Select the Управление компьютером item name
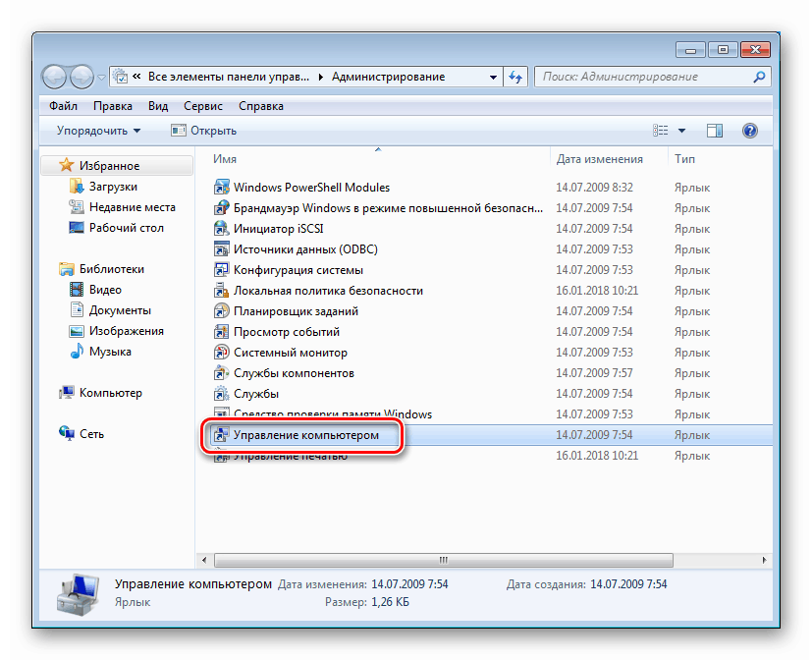The height and width of the screenshot is (660, 812). pyautogui.click(x=306, y=435)
